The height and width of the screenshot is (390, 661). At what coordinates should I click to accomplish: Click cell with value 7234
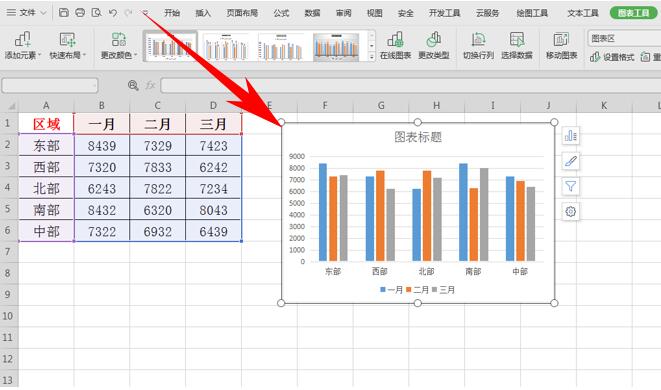(213, 188)
